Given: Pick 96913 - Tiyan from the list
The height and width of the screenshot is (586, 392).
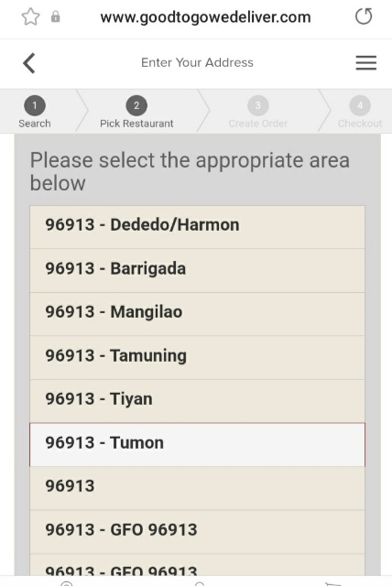Looking at the screenshot, I should (x=197, y=401).
